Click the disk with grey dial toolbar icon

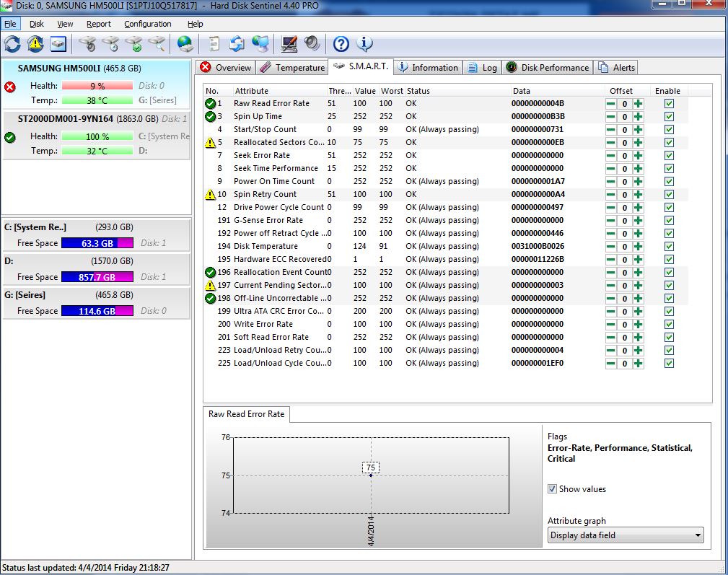coord(87,44)
